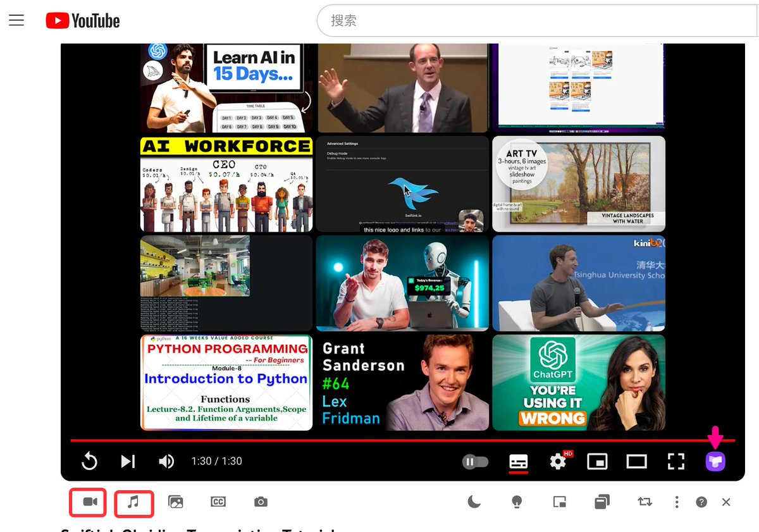The height and width of the screenshot is (532, 759).
Task: Toggle the lightbulb cinema mode icon
Action: (x=517, y=502)
